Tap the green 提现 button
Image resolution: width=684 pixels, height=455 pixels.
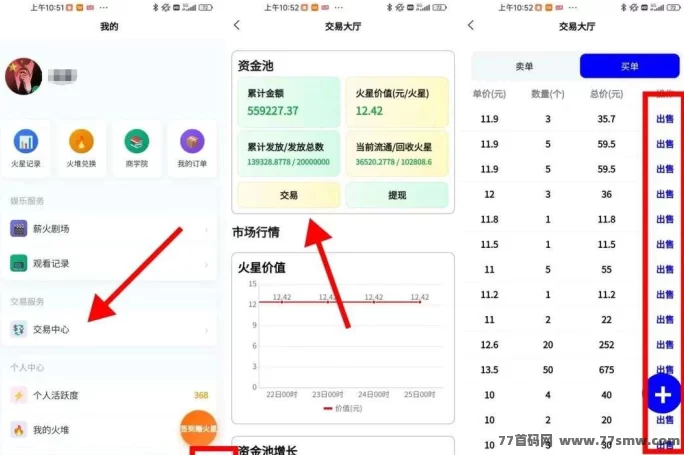397,195
